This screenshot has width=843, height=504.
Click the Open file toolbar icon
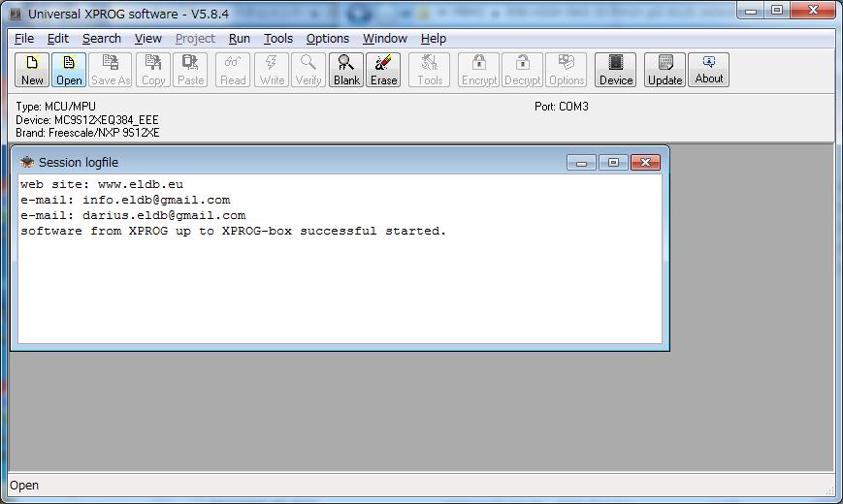69,70
